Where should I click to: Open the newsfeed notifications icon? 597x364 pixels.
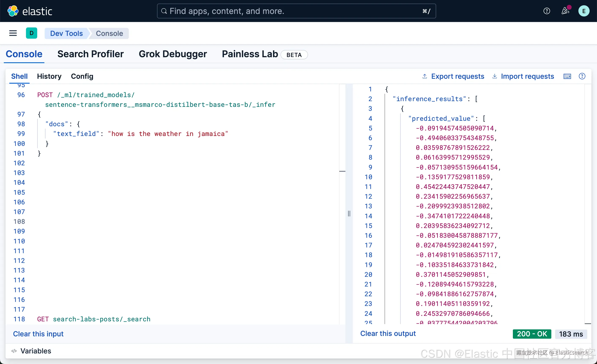tap(565, 11)
